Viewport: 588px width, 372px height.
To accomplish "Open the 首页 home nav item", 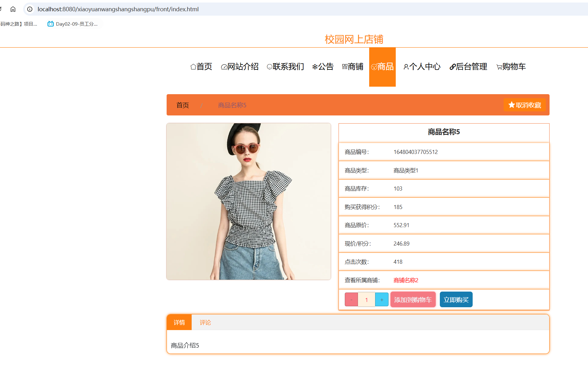I will 201,67.
